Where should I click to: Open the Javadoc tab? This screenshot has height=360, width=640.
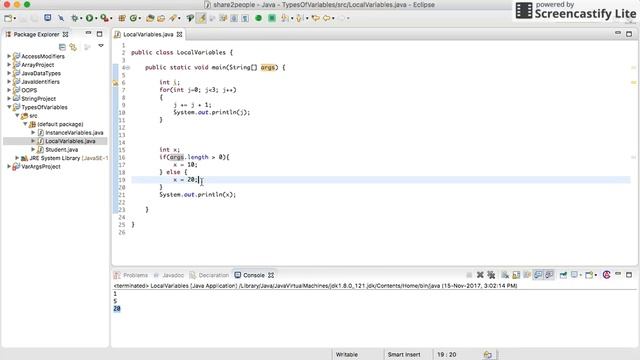point(173,276)
